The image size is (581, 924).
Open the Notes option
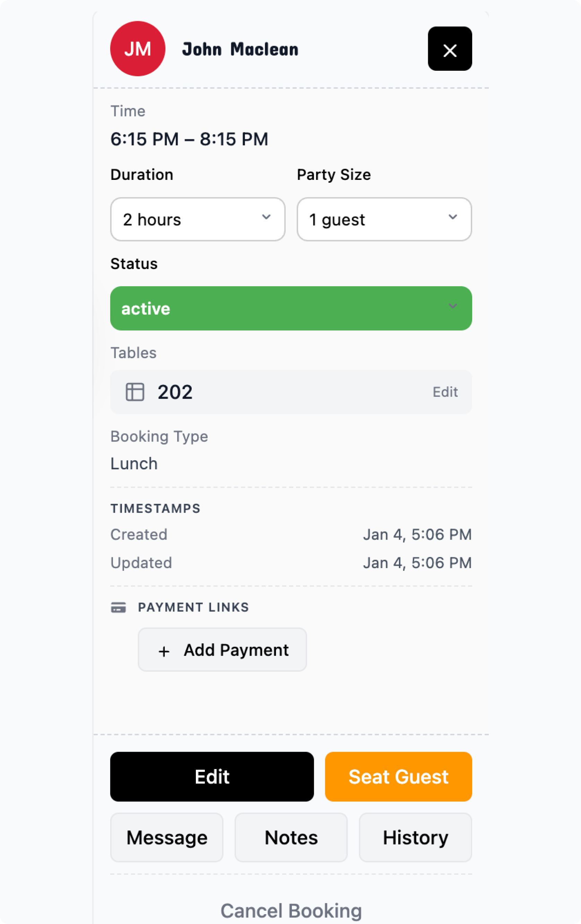[291, 837]
